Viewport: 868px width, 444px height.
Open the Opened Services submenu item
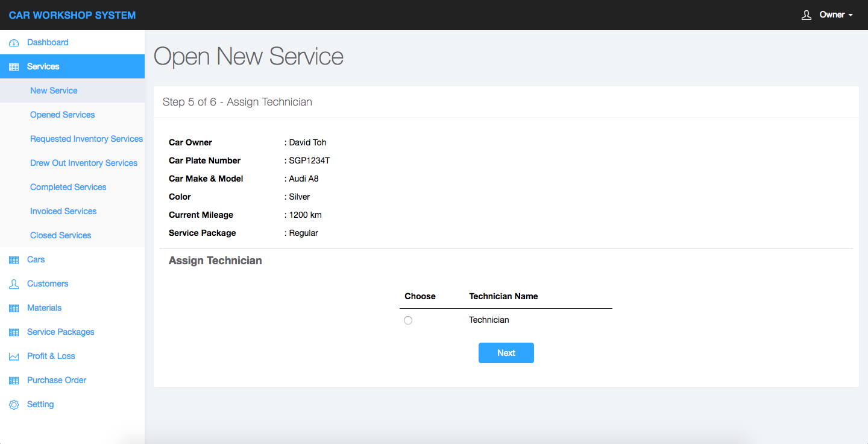pos(62,115)
